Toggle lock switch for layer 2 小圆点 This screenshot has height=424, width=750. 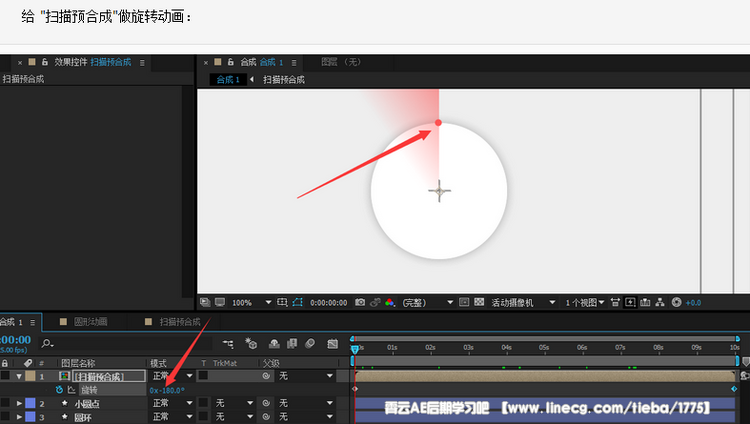click(x=5, y=403)
